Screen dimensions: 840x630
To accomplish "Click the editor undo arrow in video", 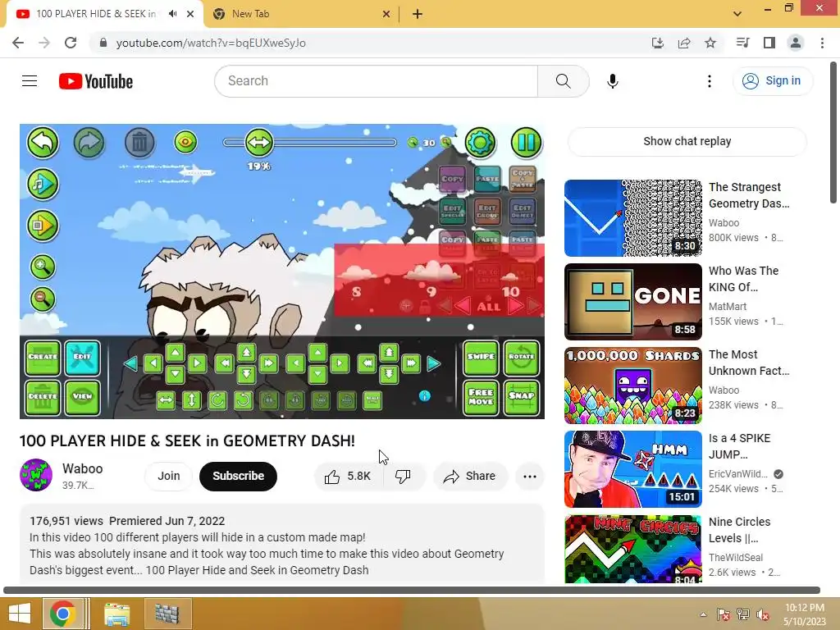I will click(43, 143).
